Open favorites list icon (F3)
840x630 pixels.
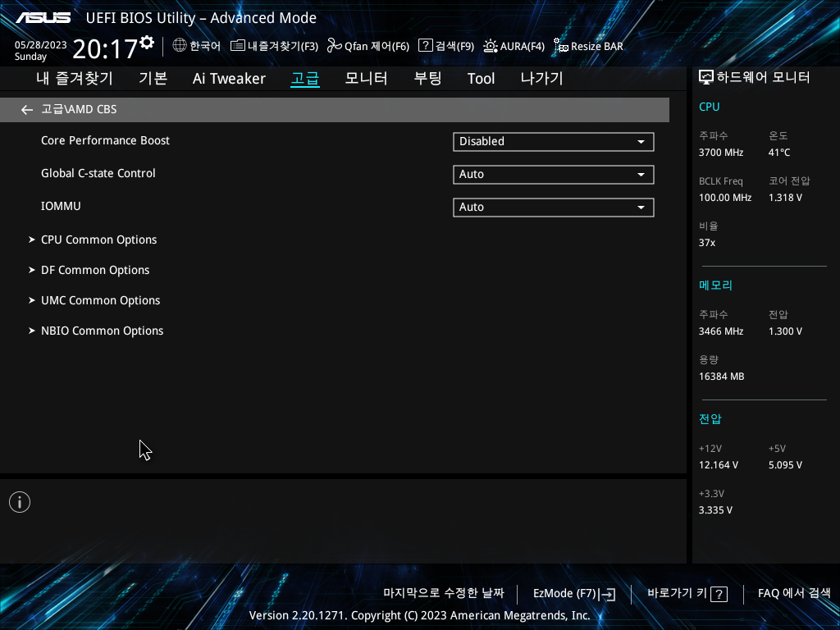237,46
